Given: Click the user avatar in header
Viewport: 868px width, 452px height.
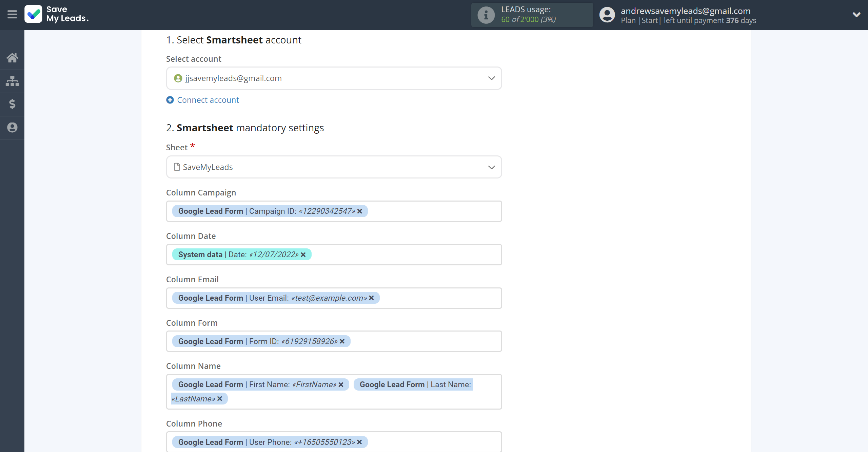Looking at the screenshot, I should pos(607,15).
